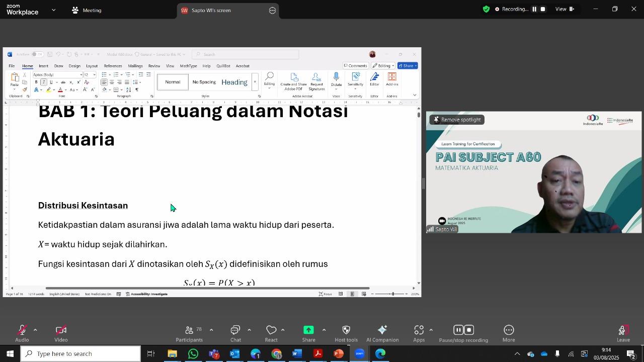Viewport: 644px width, 362px height.
Task: Click the yellow text highlight color
Action: coord(49,90)
